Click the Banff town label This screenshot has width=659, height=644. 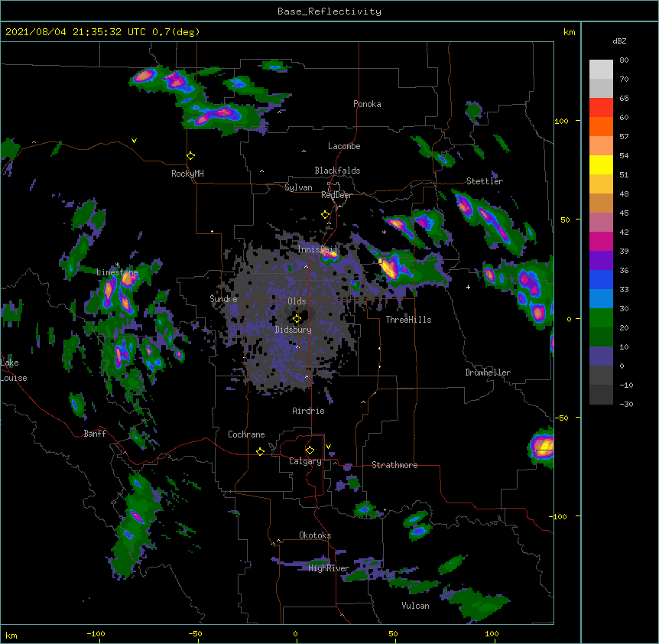95,434
